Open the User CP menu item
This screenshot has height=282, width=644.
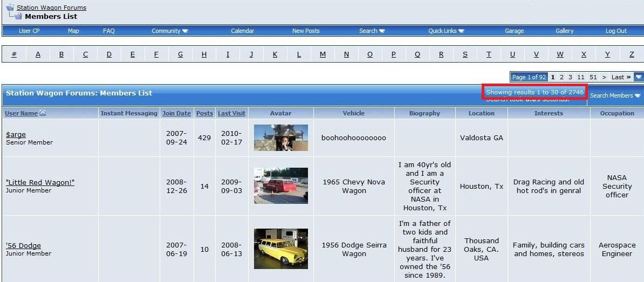tap(29, 31)
